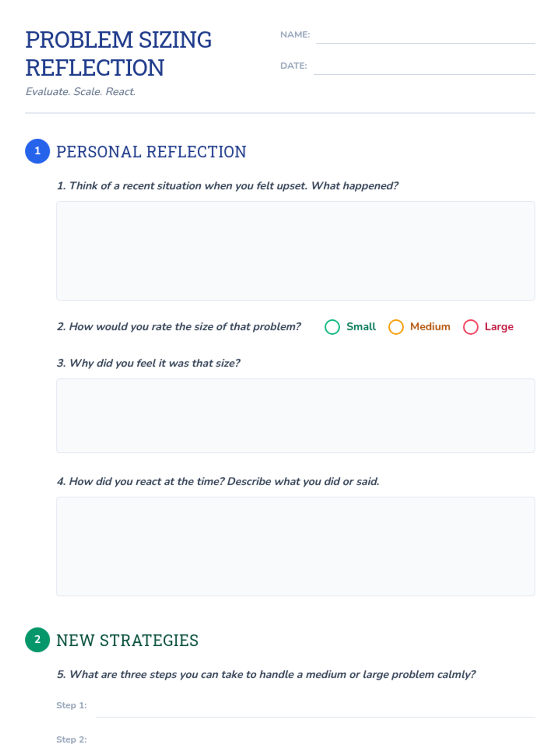Click the red Large label text
The width and height of the screenshot is (560, 747).
499,327
